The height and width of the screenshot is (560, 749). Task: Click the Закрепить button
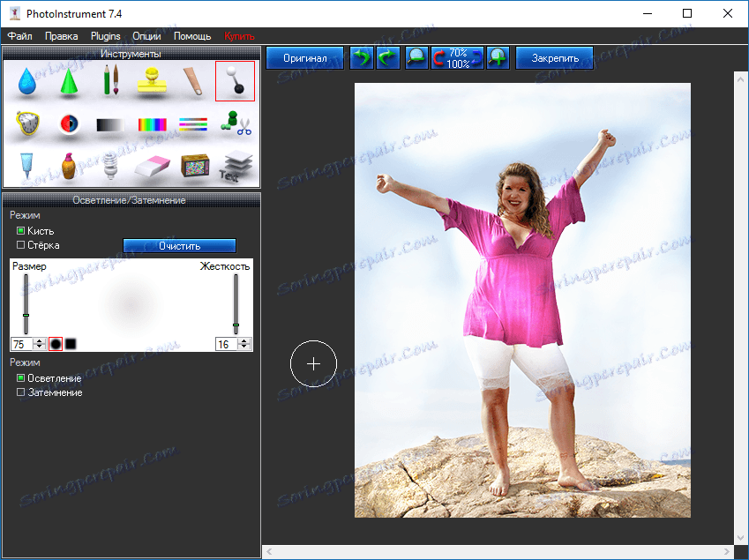coord(555,58)
